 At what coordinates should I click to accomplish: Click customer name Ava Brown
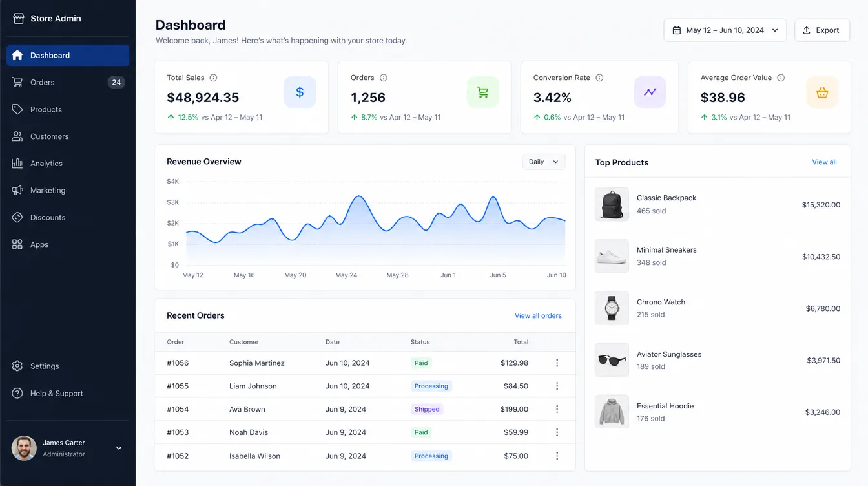coord(247,409)
